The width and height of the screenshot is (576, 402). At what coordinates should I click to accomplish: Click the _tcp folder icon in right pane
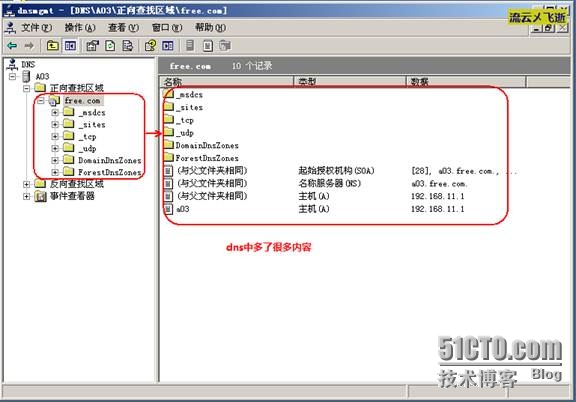click(169, 119)
